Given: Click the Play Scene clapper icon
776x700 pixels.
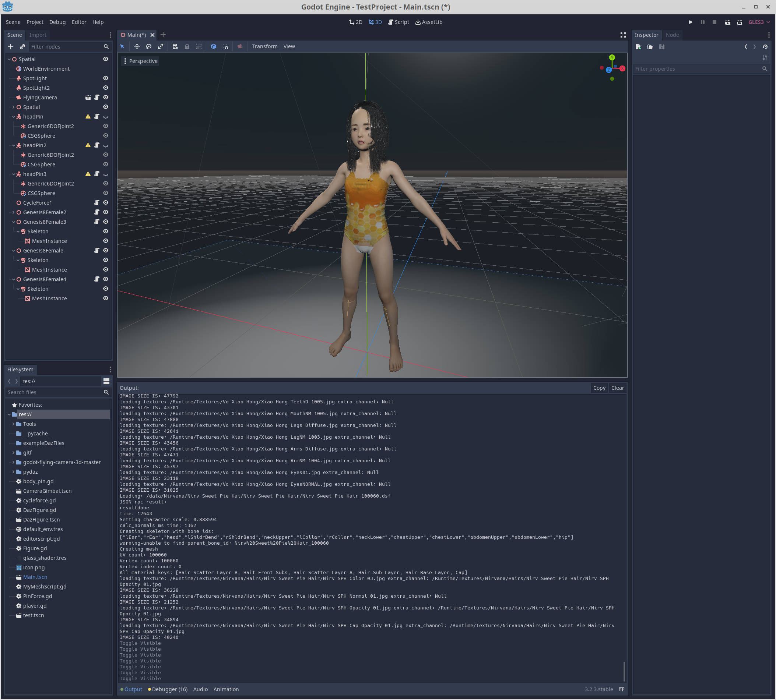Looking at the screenshot, I should (727, 22).
